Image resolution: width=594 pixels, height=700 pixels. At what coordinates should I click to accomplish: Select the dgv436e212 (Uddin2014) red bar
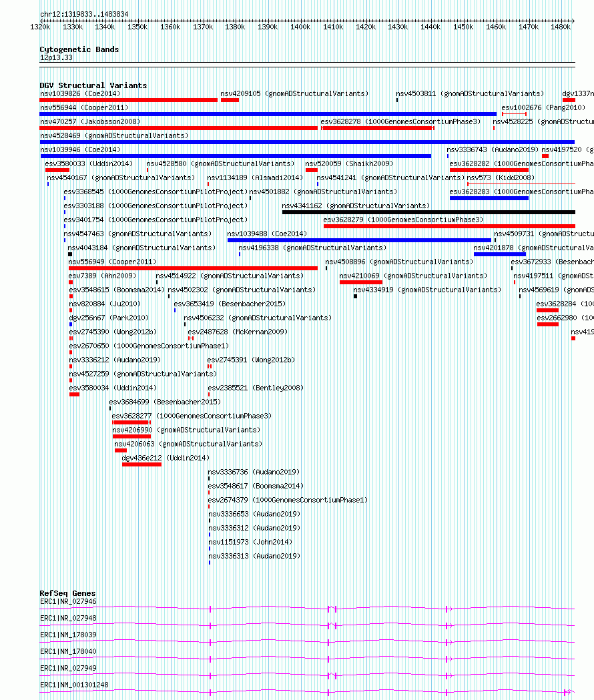(x=141, y=464)
